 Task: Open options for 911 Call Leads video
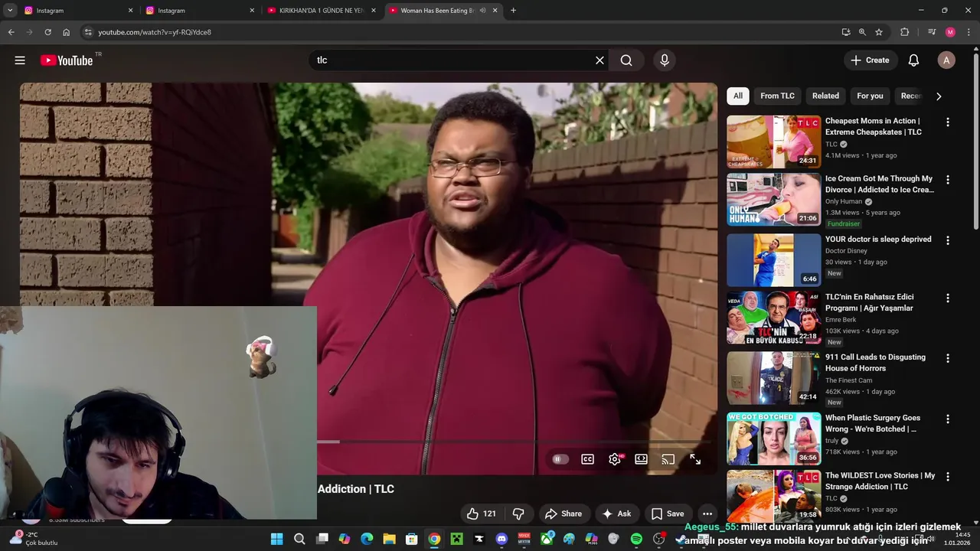(x=948, y=358)
